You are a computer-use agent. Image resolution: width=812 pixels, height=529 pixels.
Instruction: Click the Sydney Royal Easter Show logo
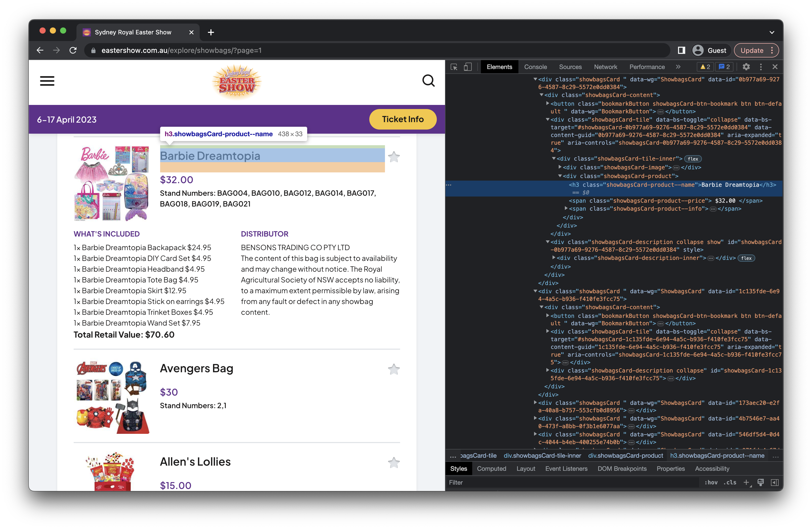(x=237, y=82)
